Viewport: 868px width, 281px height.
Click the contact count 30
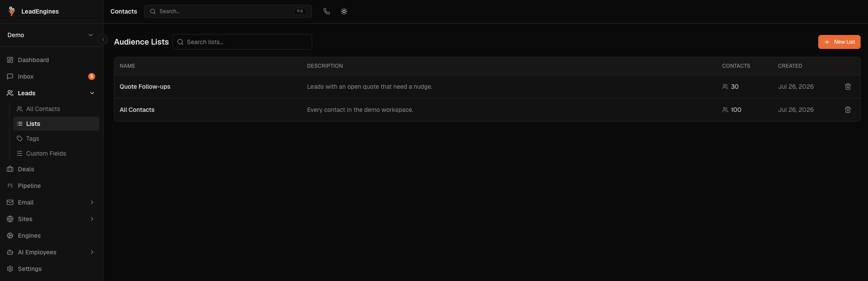pyautogui.click(x=735, y=87)
